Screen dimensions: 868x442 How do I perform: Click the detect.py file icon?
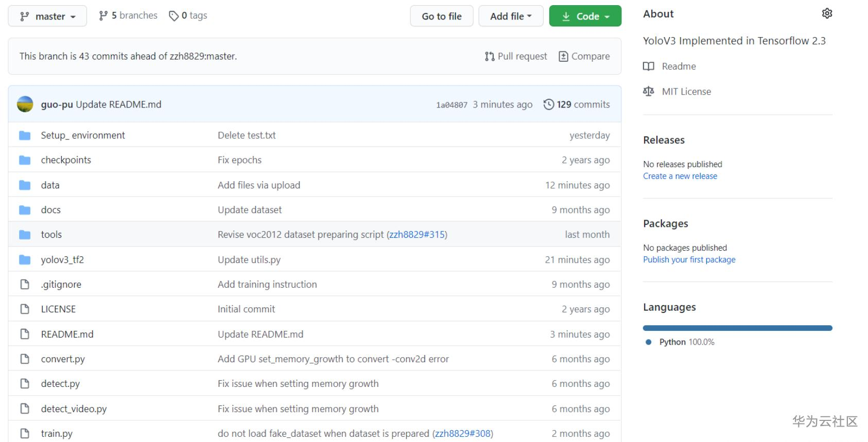coord(25,384)
